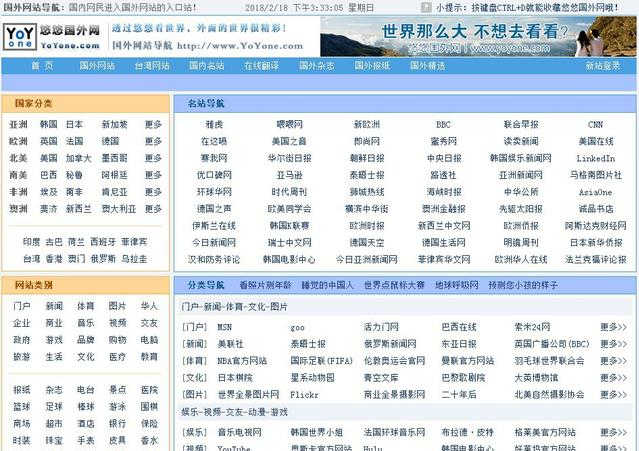Viewport: 639px width, 451px height.
Task: Open the 旅游 category in 网站类别
Action: 22,356
